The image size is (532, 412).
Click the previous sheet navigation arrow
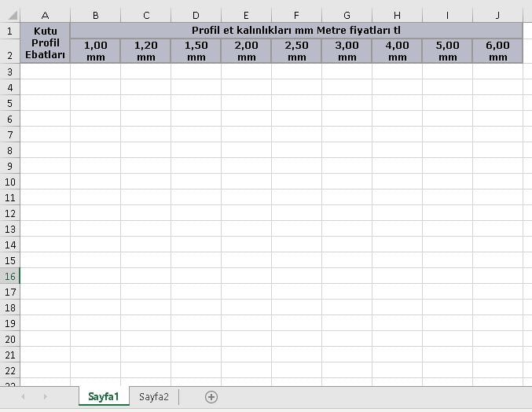[22, 397]
